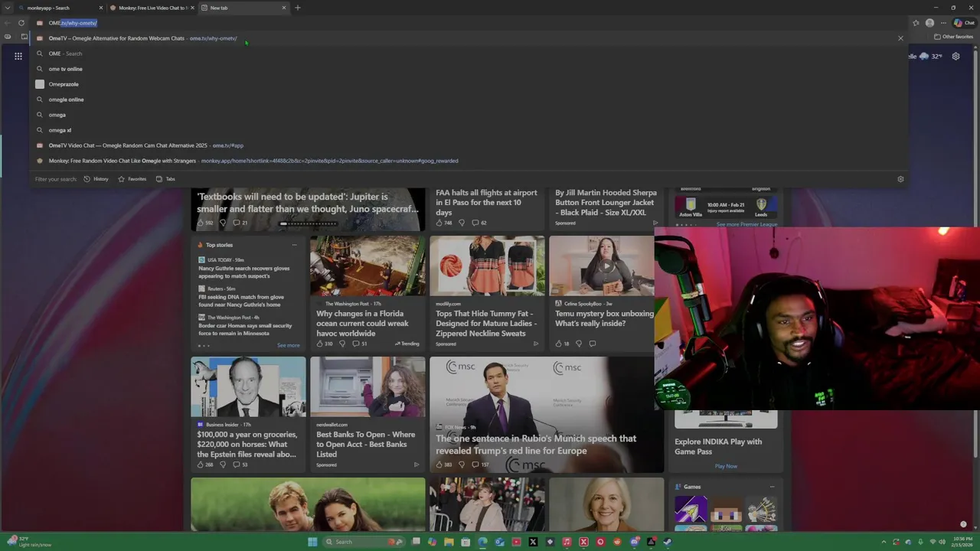Open the 'FBI seeking DNA match' story
The height and width of the screenshot is (551, 980).
click(x=241, y=301)
